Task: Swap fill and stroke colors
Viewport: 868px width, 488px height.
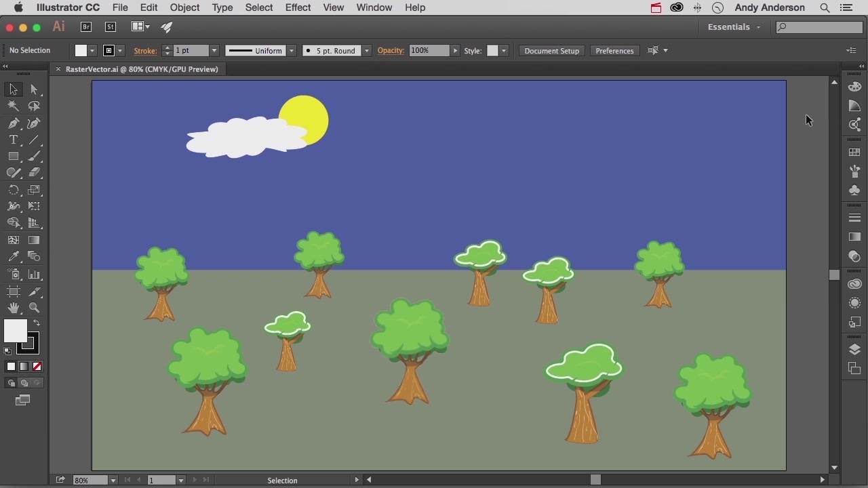Action: [37, 323]
